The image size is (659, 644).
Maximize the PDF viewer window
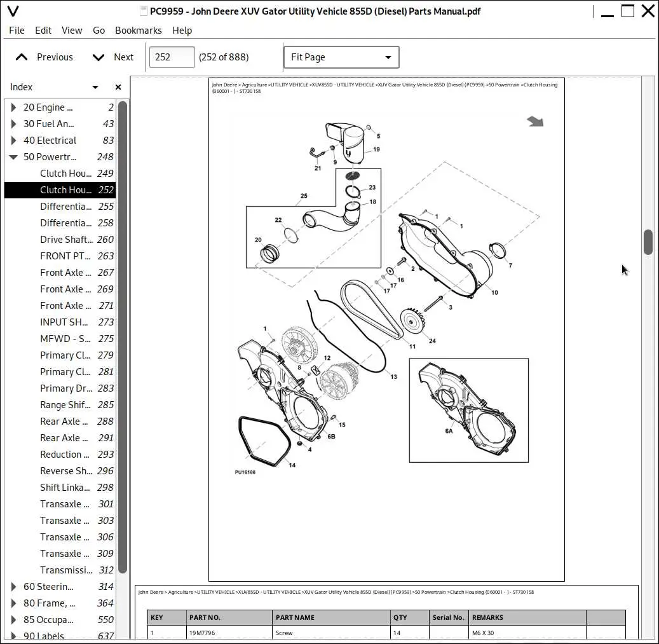pos(627,11)
